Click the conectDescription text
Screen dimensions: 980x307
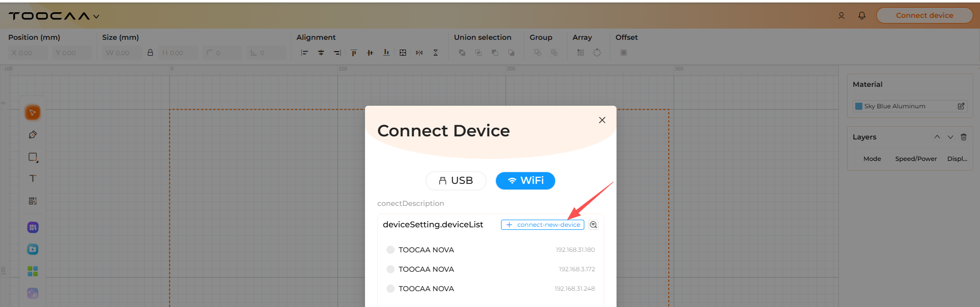point(411,203)
